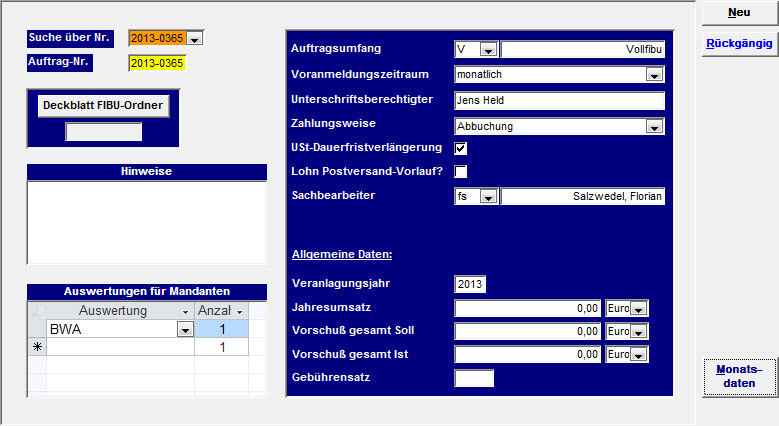The height and width of the screenshot is (426, 779).
Task: Click the Unterschriftsberechtigter field Jens Held
Action: click(559, 100)
